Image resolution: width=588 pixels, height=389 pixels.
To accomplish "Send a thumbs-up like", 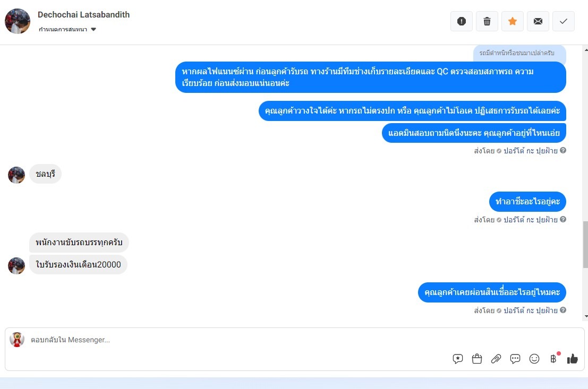I will click(572, 359).
